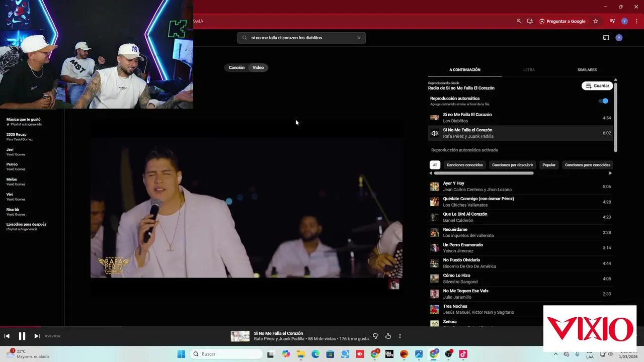Click the album thumbnail in player bar
The width and height of the screenshot is (644, 362).
tap(240, 336)
